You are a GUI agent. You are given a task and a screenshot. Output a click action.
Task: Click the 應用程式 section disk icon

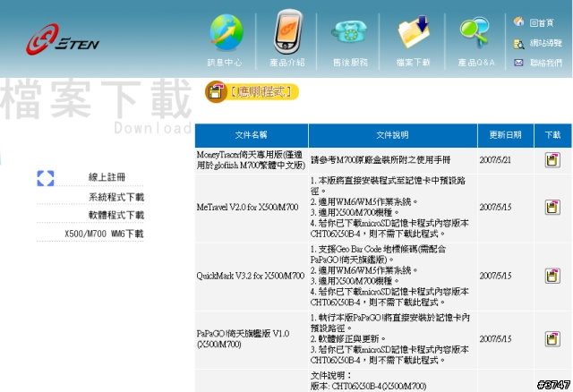click(216, 91)
